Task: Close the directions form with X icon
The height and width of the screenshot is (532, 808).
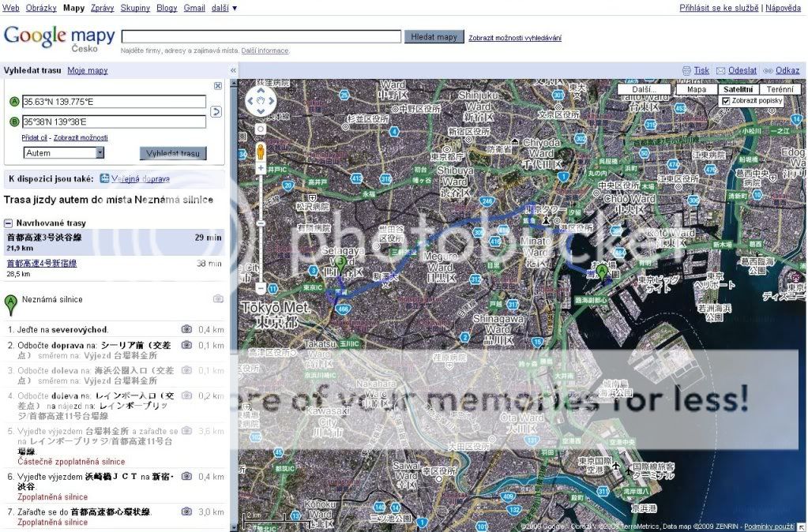Action: coord(218,86)
